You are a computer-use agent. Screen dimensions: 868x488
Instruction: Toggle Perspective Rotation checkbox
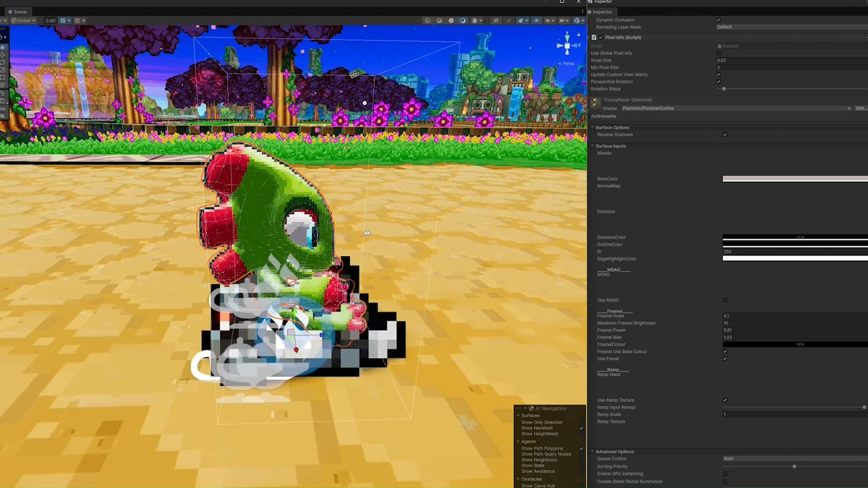coord(718,82)
